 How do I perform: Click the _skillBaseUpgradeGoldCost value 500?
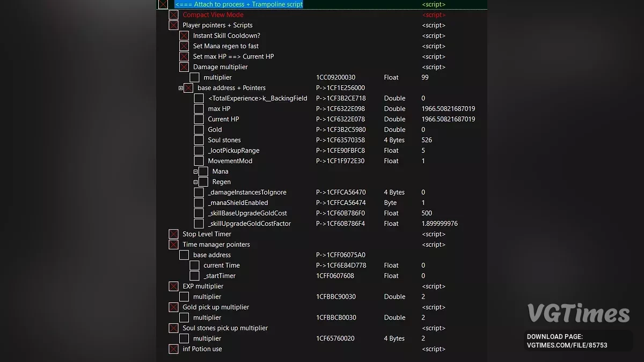pyautogui.click(x=427, y=213)
